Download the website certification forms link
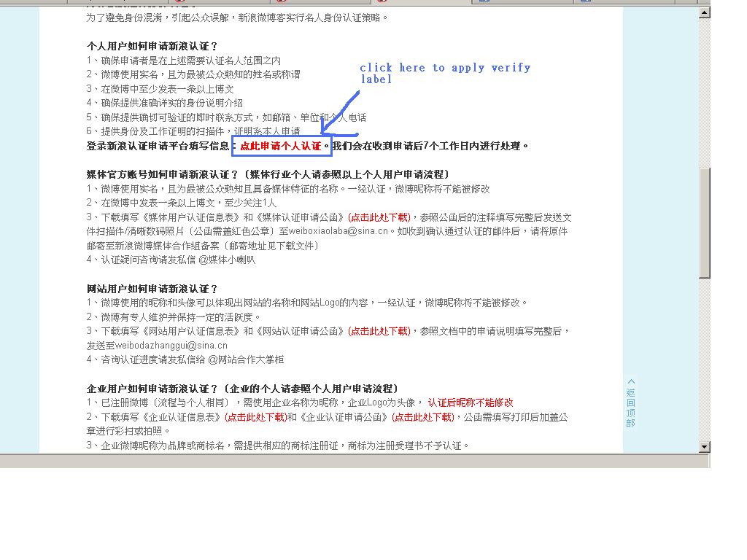 tap(379, 331)
